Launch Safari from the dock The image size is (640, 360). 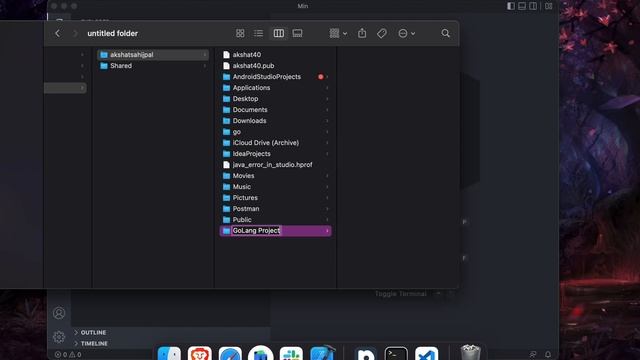tap(230, 353)
